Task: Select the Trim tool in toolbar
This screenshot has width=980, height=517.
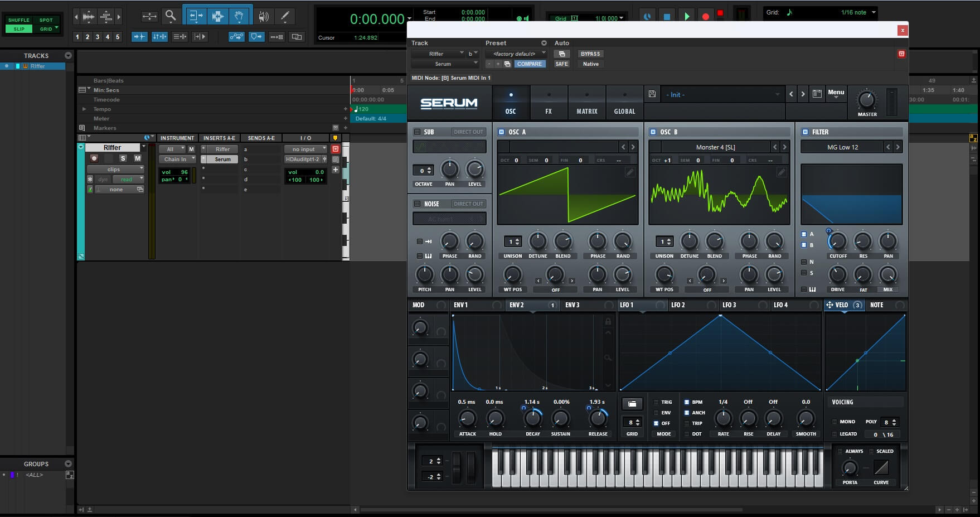Action: pos(196,16)
